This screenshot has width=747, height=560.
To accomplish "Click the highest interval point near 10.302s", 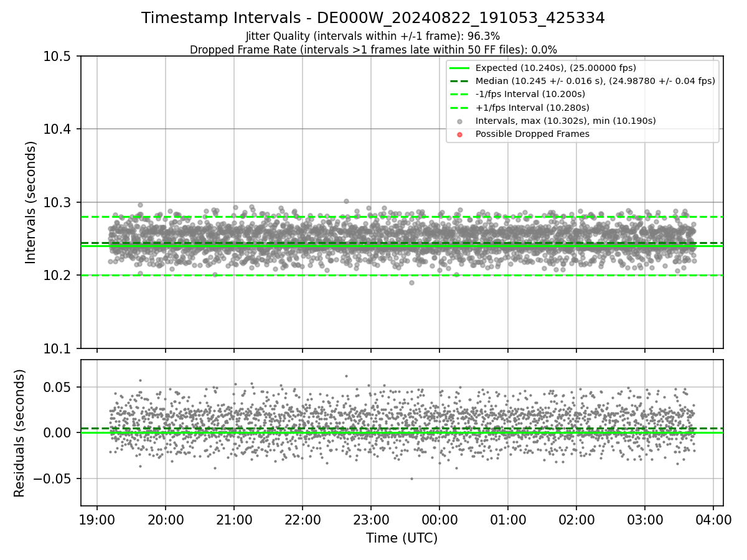I will 346,201.
